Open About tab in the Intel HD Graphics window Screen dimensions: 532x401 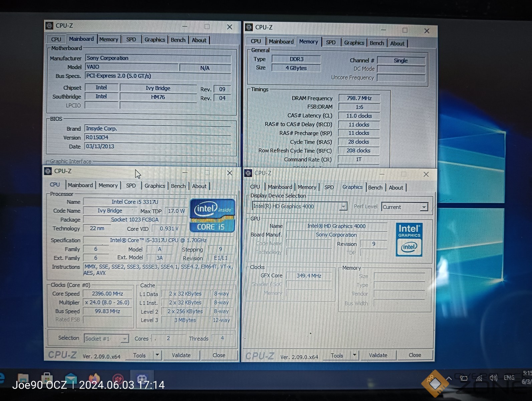(396, 188)
